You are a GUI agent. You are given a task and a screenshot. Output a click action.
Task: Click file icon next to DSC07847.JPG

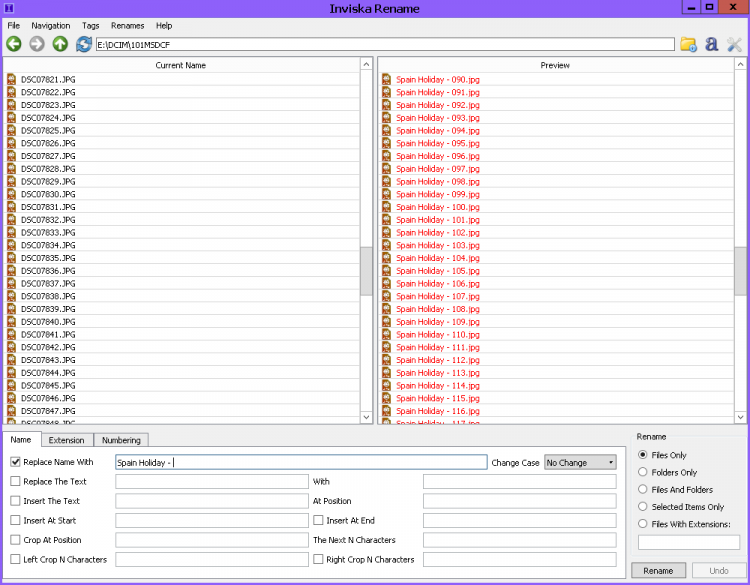click(11, 411)
